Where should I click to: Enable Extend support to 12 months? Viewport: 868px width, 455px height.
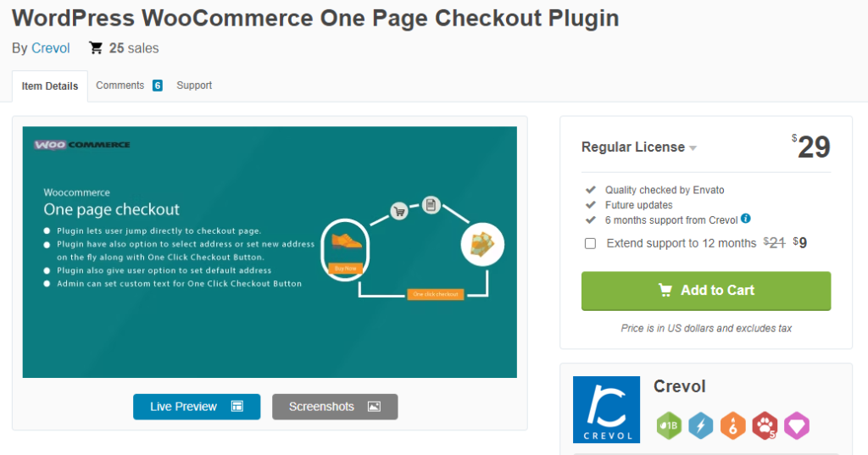pyautogui.click(x=590, y=243)
